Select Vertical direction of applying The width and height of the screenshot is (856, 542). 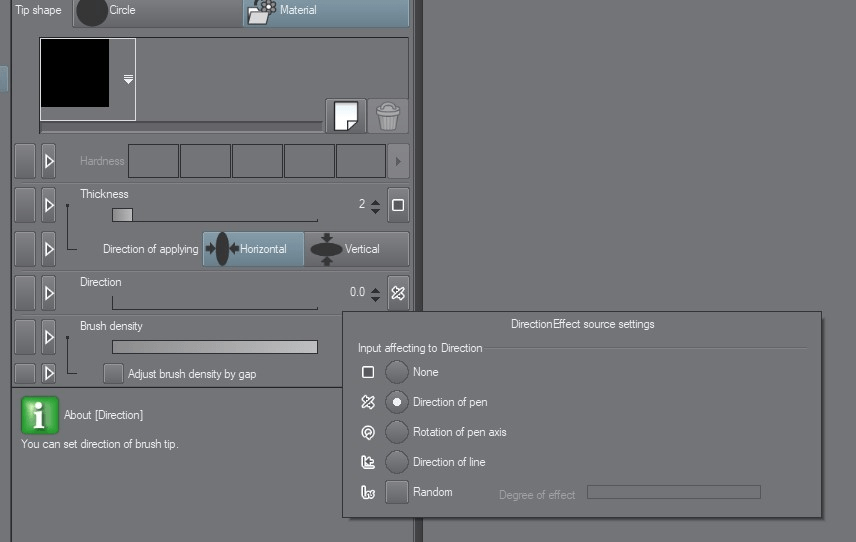pyautogui.click(x=356, y=249)
